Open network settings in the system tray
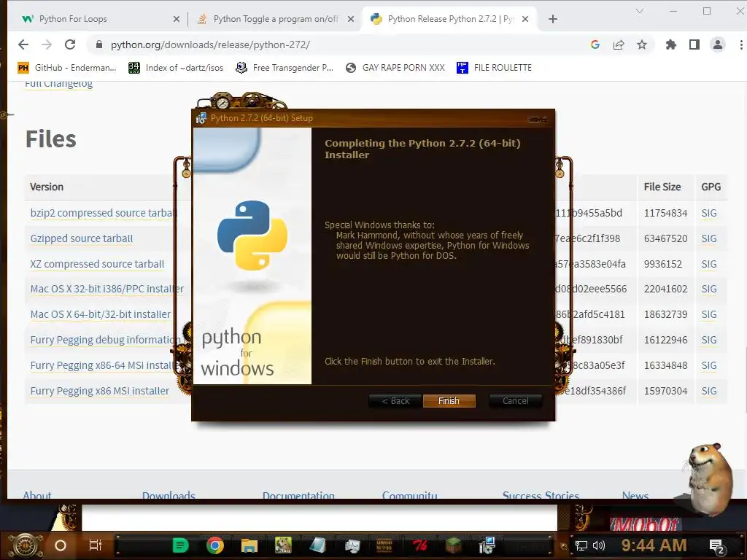Screen dimensions: 747x560 (581, 545)
